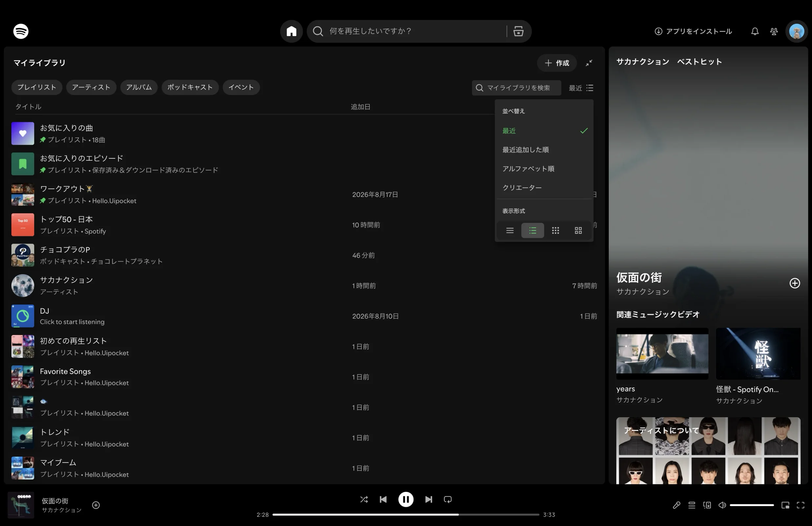Select compact grid view icon
Screen dimensions: 812x526
[x=555, y=230]
